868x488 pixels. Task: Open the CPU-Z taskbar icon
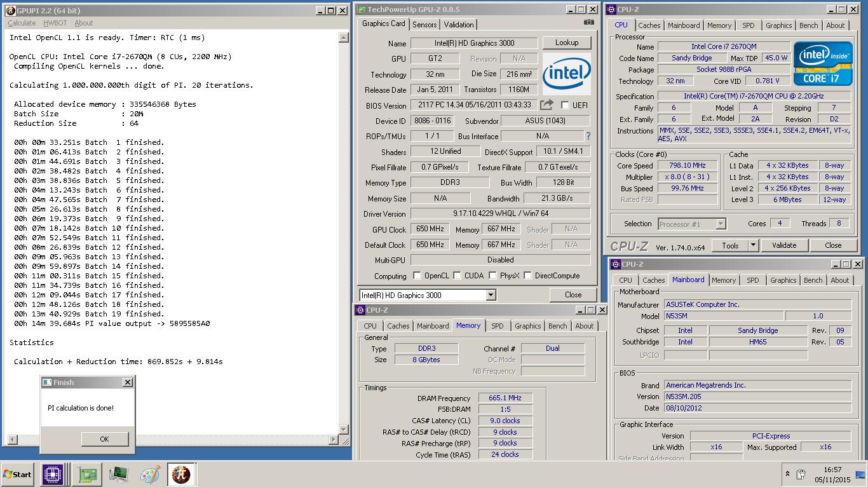pos(53,475)
